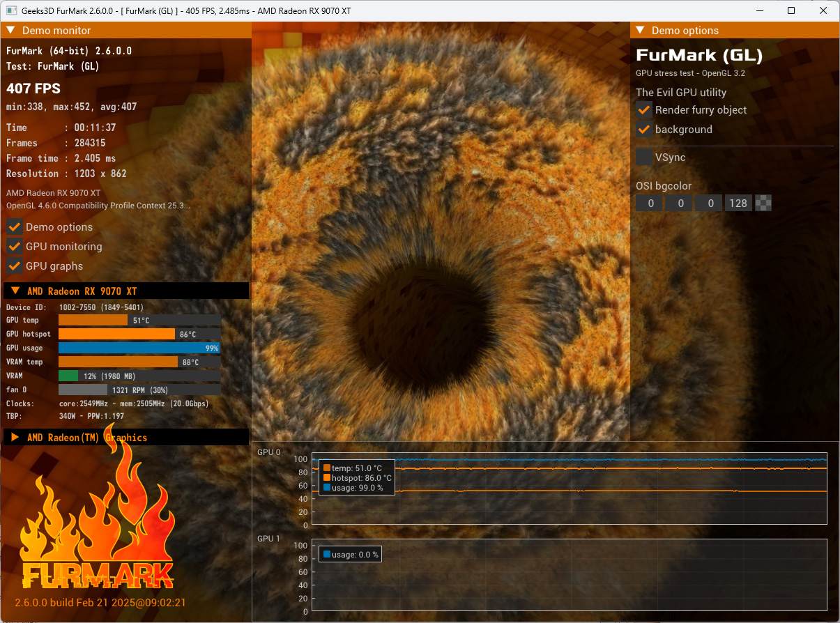Image resolution: width=840 pixels, height=623 pixels.
Task: Click the OpenGL 4.6.0 Compatibility Profile text
Action: (98, 206)
